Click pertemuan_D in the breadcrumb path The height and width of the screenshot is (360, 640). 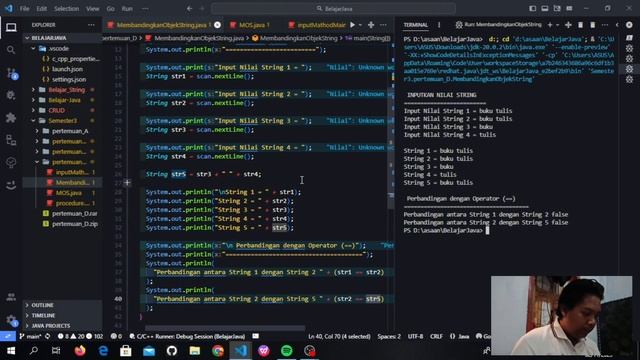point(120,38)
